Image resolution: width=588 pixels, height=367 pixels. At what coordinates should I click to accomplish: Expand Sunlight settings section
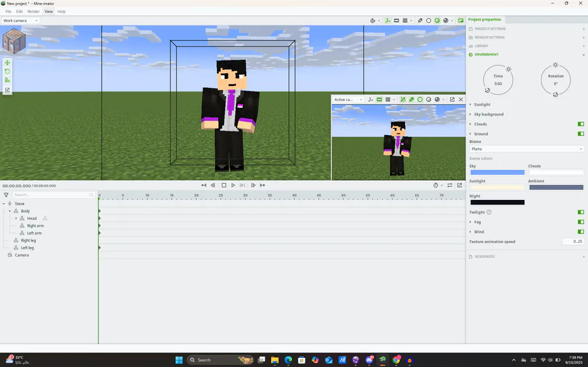[x=470, y=104]
